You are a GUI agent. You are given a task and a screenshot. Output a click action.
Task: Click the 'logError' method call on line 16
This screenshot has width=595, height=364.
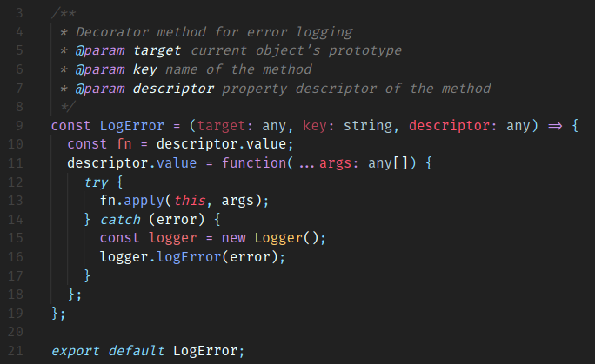tap(189, 257)
